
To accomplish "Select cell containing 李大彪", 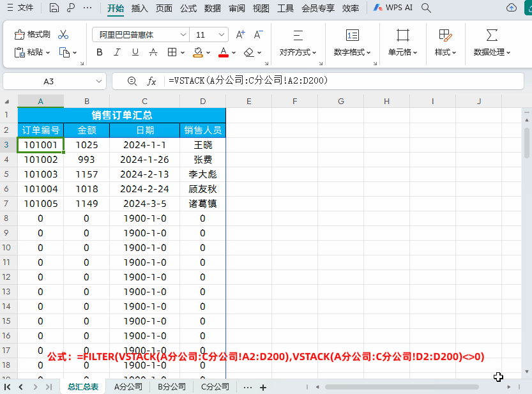I will 202,174.
